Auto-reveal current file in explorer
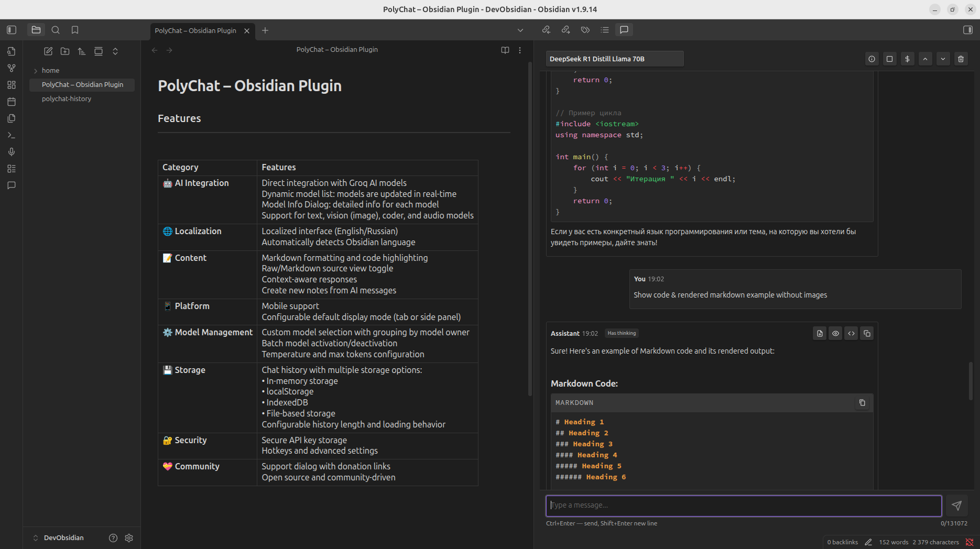 click(x=99, y=51)
